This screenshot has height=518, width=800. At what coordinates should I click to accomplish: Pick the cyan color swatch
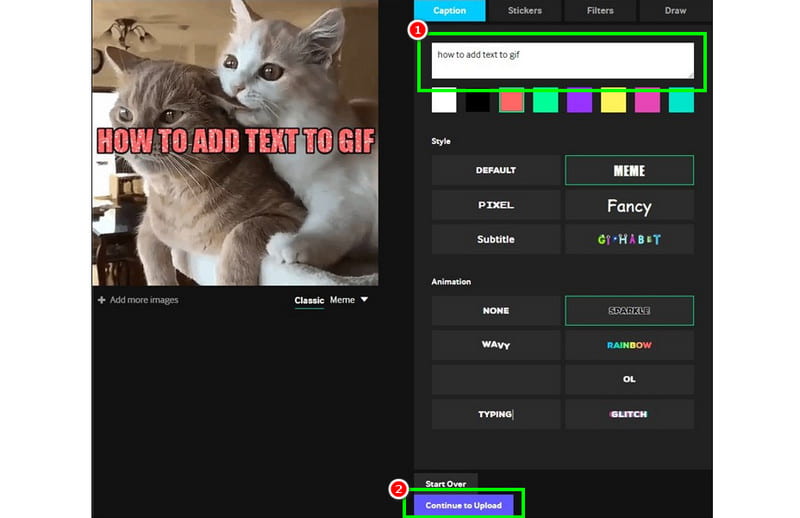pyautogui.click(x=681, y=100)
